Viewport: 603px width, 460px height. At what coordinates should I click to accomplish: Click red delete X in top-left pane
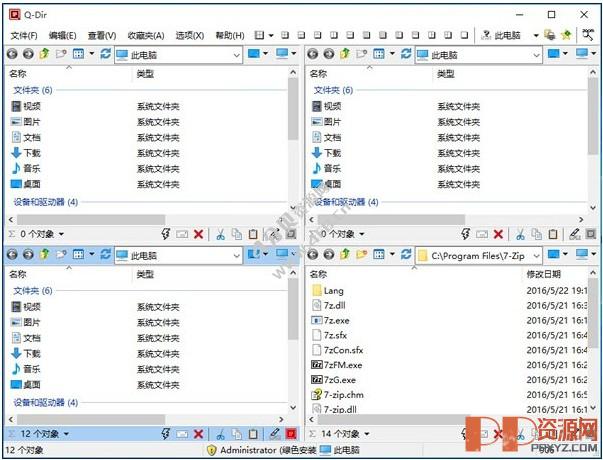pos(198,234)
